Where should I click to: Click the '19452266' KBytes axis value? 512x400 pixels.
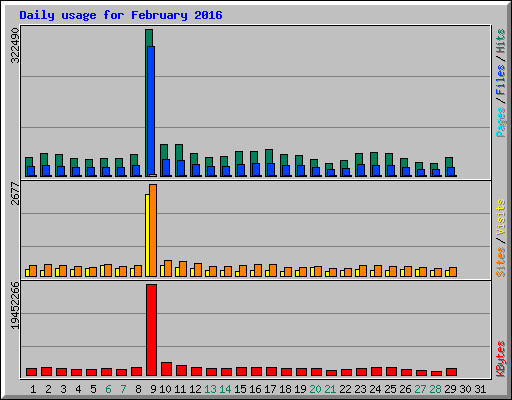point(15,306)
